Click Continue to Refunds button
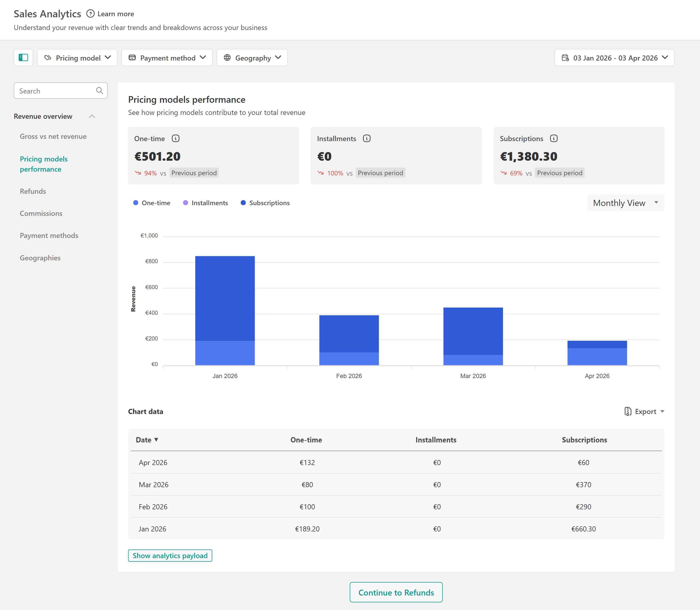 click(x=396, y=592)
